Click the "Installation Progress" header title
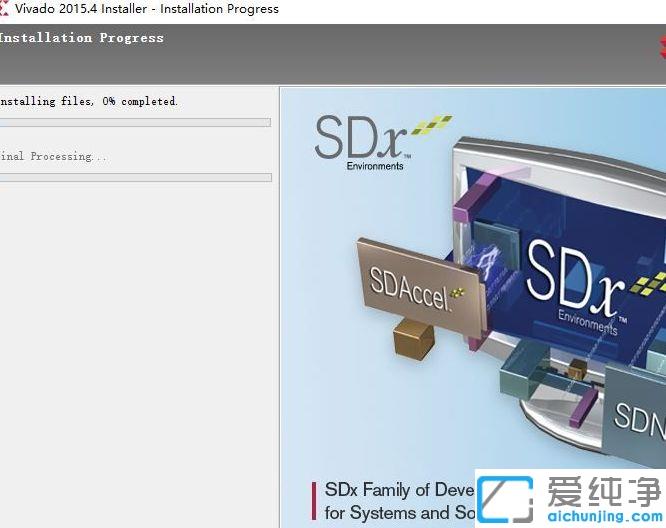 pos(82,38)
